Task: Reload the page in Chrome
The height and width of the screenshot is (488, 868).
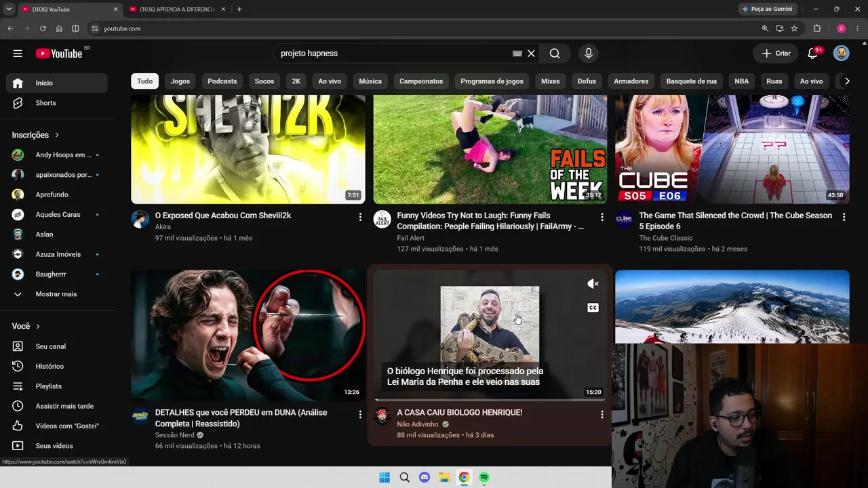Action: [x=43, y=28]
